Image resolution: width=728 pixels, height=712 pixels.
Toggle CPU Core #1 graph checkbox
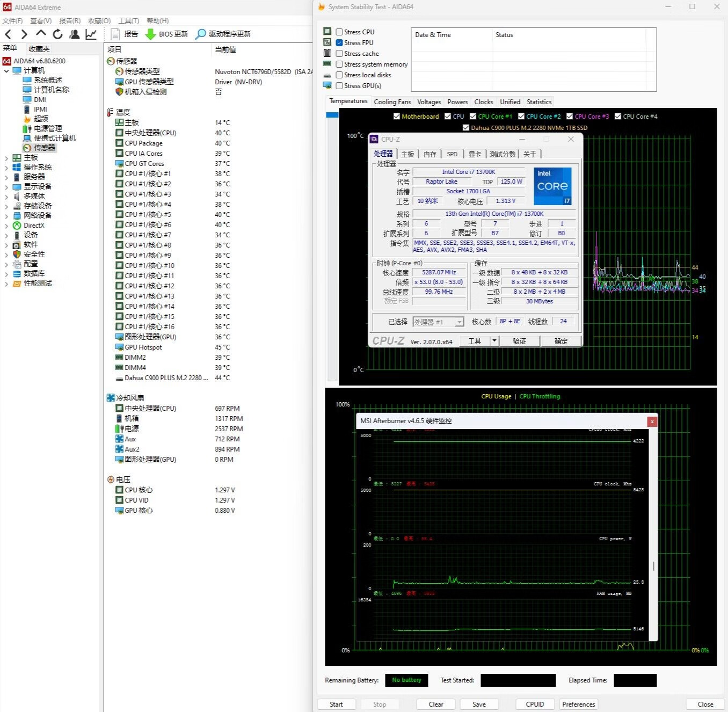pyautogui.click(x=473, y=117)
